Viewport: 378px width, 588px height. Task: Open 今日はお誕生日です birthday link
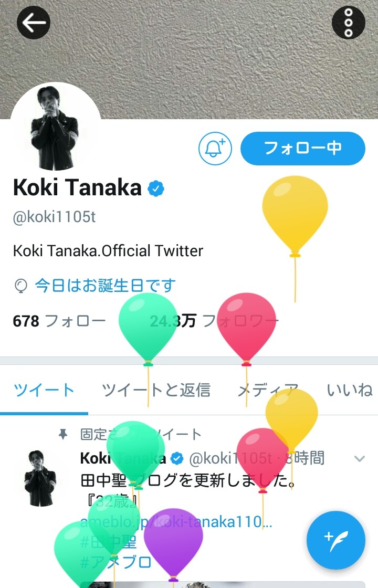pyautogui.click(x=106, y=286)
